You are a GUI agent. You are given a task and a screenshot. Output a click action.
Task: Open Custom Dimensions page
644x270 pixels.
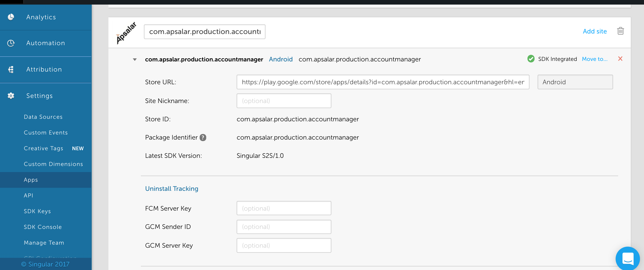[x=53, y=164]
